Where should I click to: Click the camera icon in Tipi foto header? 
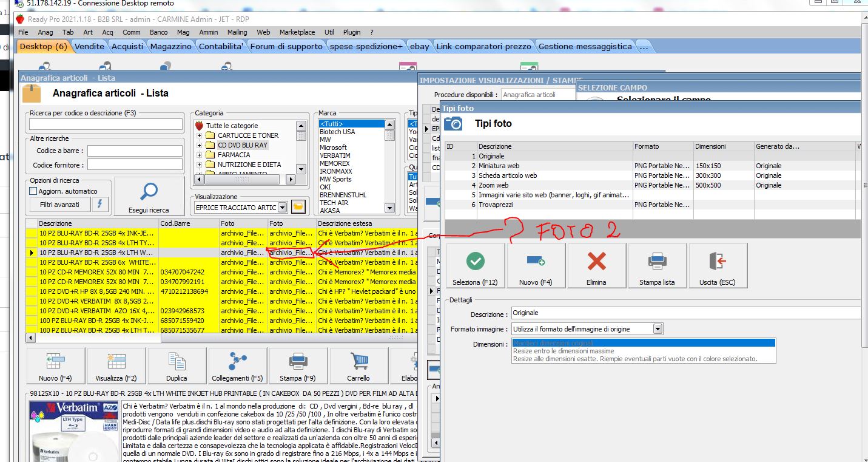click(454, 123)
